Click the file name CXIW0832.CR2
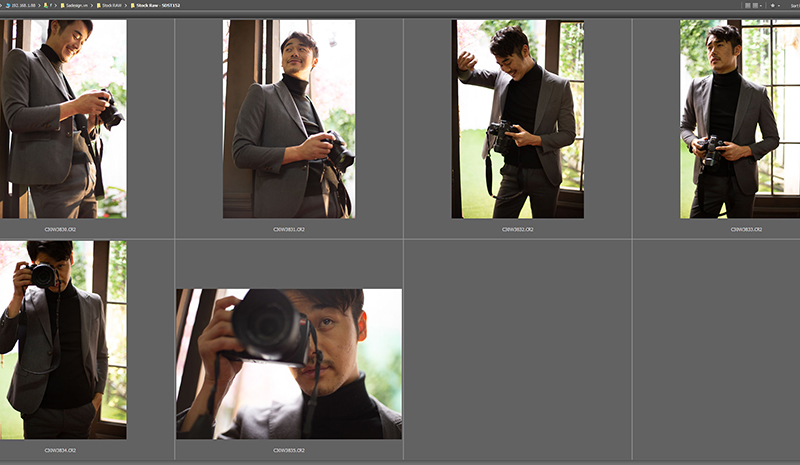This screenshot has height=465, width=800. point(517,230)
